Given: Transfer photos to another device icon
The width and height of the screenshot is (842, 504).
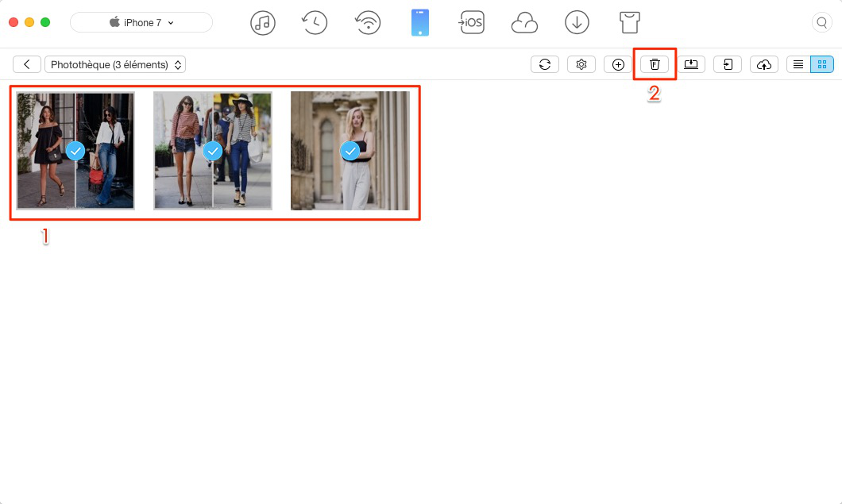Looking at the screenshot, I should point(728,64).
